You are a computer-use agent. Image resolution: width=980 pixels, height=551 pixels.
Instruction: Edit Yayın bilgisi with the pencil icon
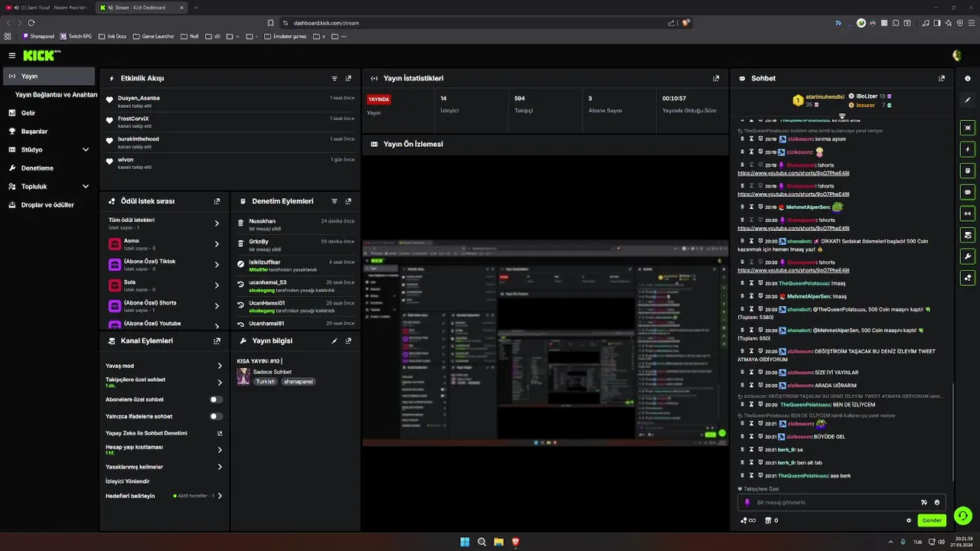[x=335, y=341]
